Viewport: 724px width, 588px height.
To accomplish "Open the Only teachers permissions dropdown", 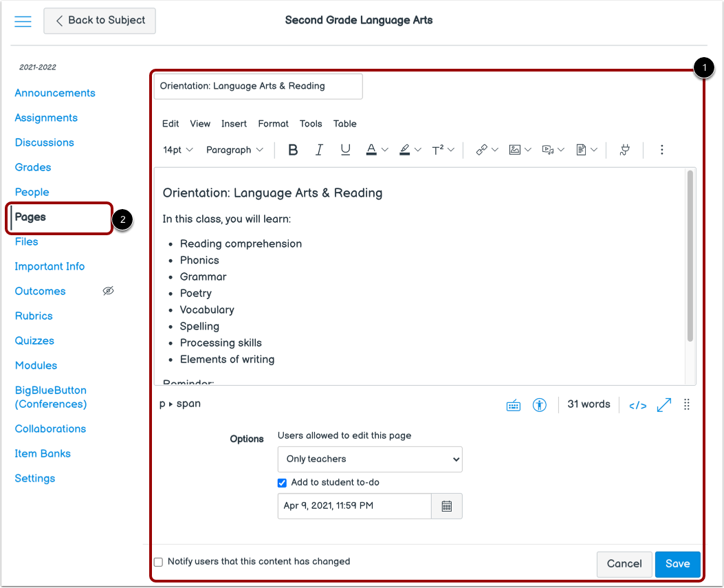I will [370, 459].
